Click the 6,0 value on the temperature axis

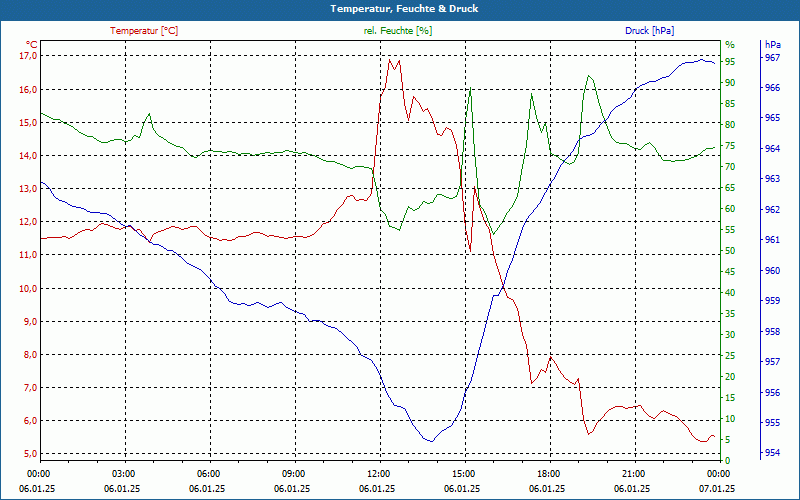coord(31,421)
